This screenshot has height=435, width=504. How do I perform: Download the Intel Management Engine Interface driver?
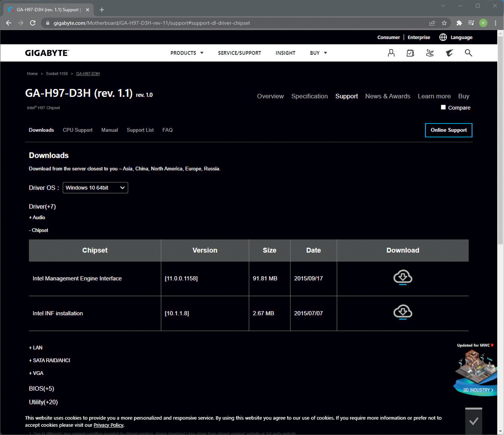click(x=402, y=277)
